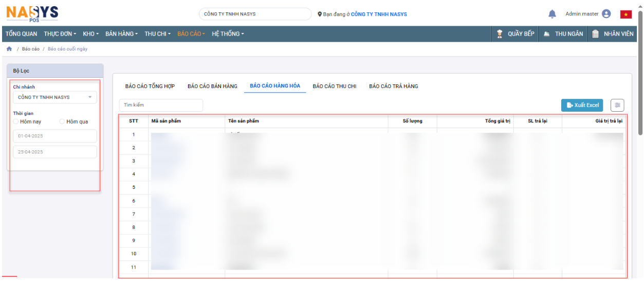Viewport: 644px width, 281px height.
Task: Switch to Báo Cáo Bán Hàng tab
Action: [x=212, y=86]
